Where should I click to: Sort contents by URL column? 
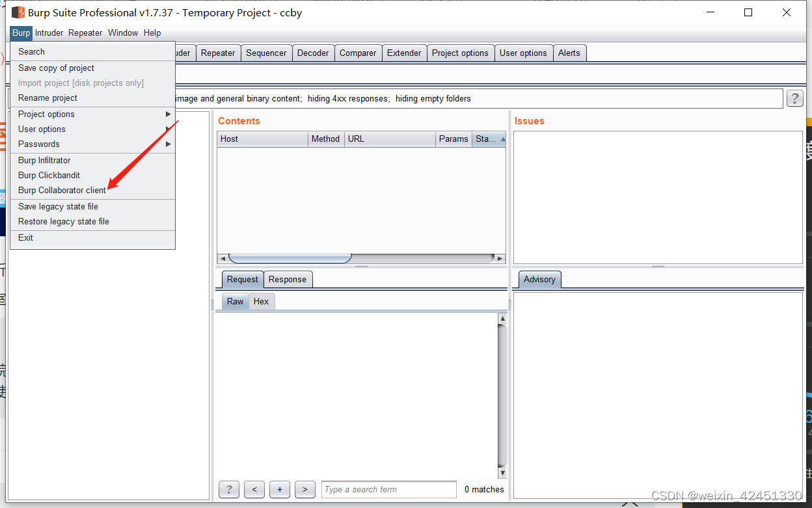[390, 139]
